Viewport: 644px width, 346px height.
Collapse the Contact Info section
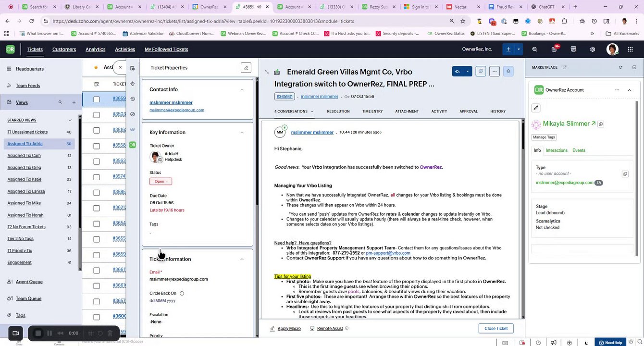click(242, 89)
